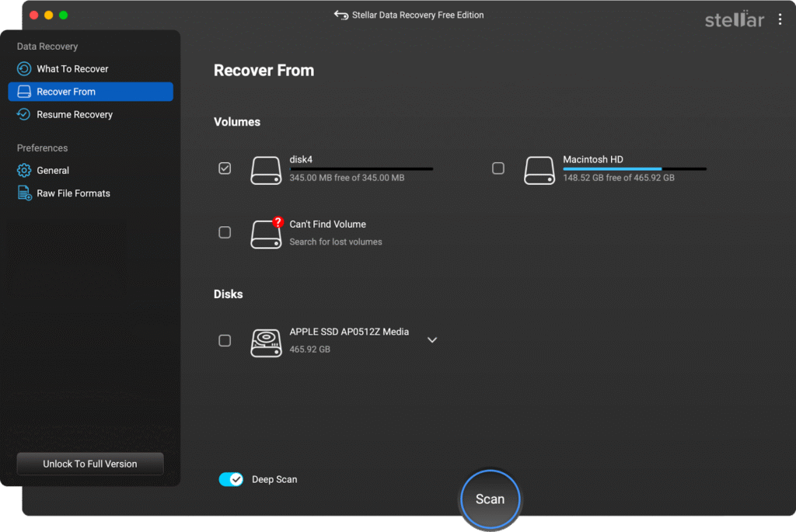The image size is (796, 532).
Task: Open Raw File Formats preferences
Action: (73, 193)
